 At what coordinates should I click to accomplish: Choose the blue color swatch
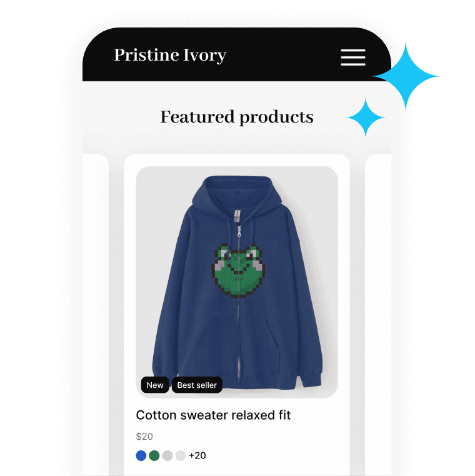pyautogui.click(x=141, y=455)
